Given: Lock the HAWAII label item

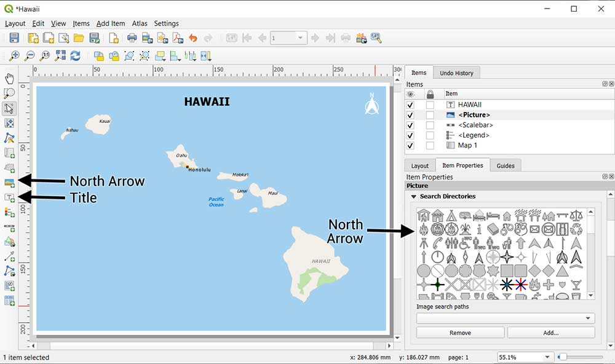Looking at the screenshot, I should tap(430, 105).
